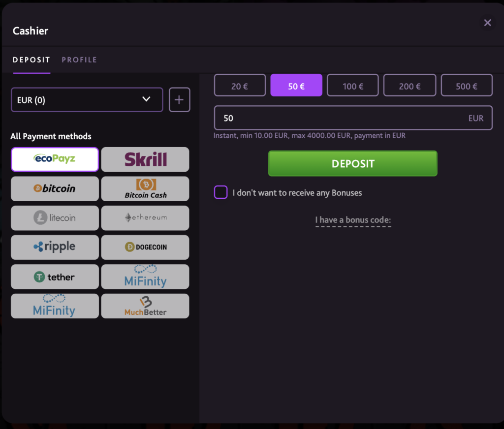Screen dimensions: 504x429
Task: Select the 500 € deposit preset
Action: point(467,85)
